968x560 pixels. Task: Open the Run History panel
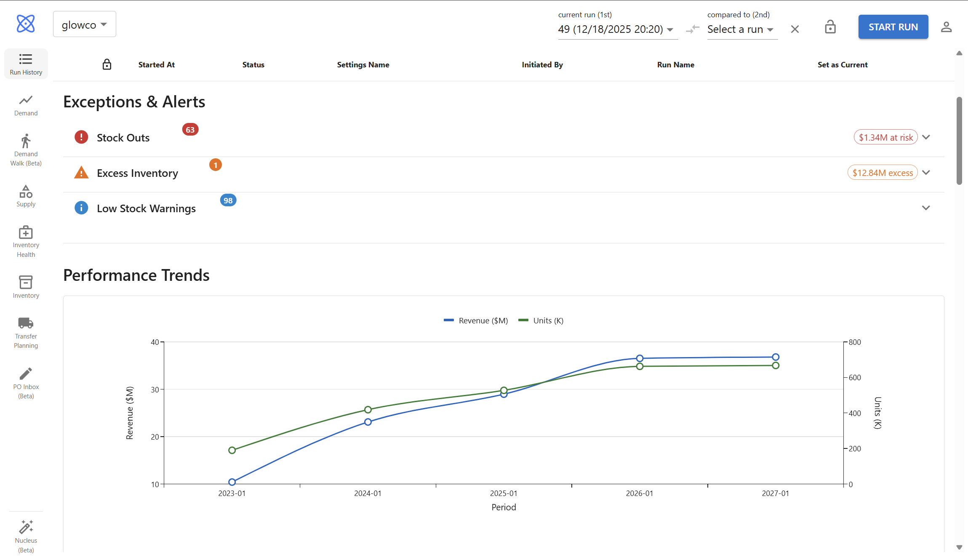pyautogui.click(x=26, y=64)
